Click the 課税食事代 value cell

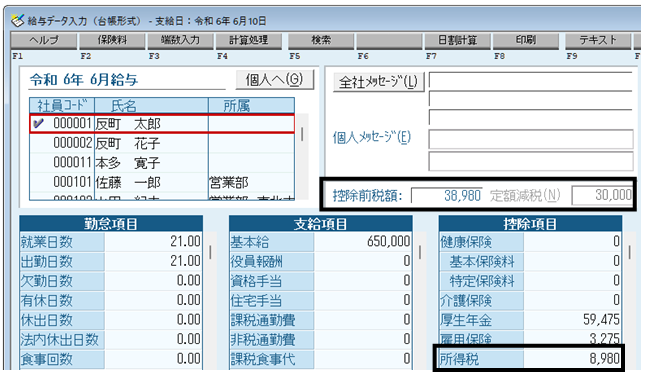pyautogui.click(x=363, y=359)
